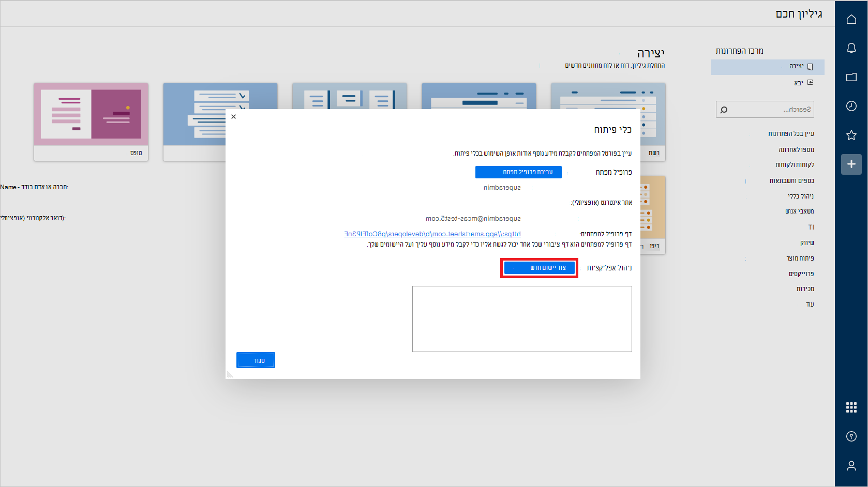Image resolution: width=868 pixels, height=487 pixels.
Task: Open עיין בכל הפתרונות category
Action: [791, 134]
